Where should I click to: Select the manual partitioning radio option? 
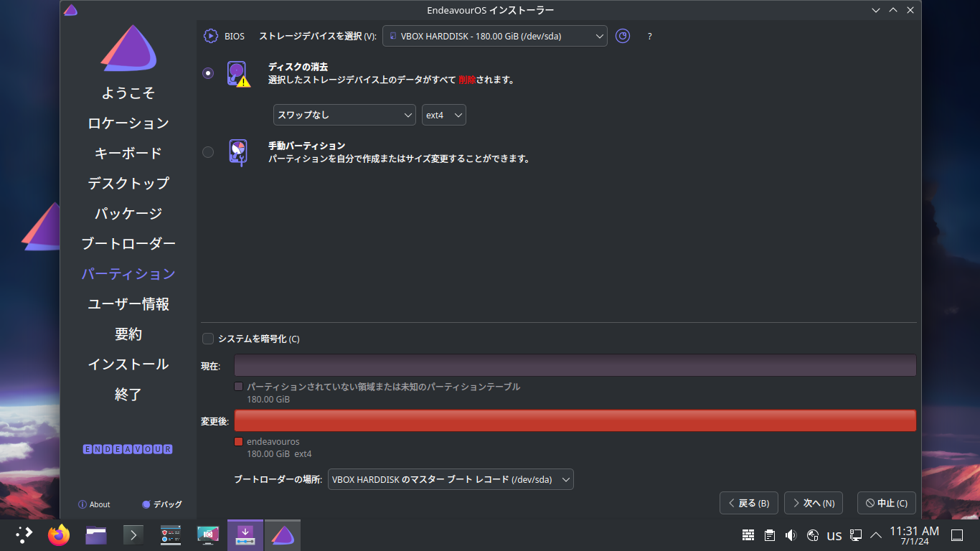208,152
